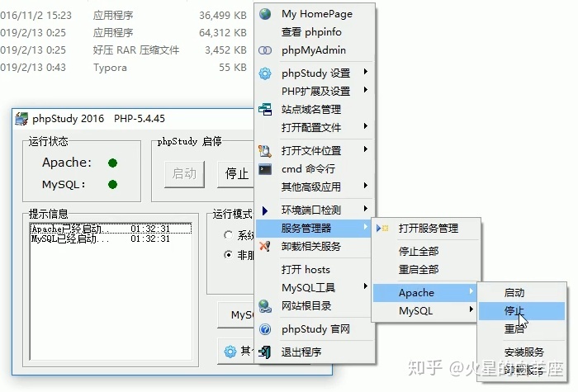
Task: Expand the 其他高级应用 submenu arrow
Action: pos(365,186)
